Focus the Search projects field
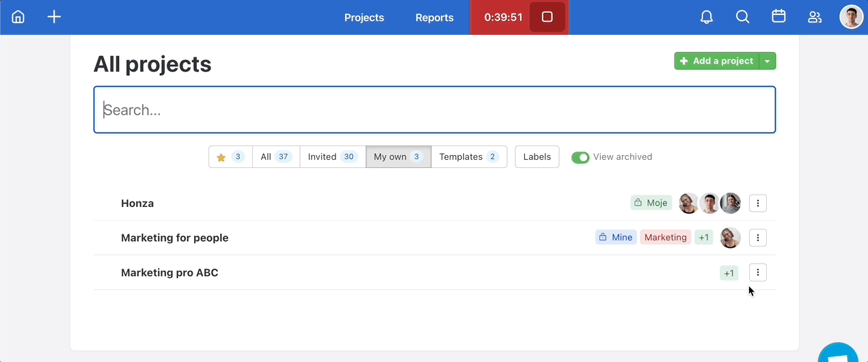The height and width of the screenshot is (362, 868). [435, 109]
